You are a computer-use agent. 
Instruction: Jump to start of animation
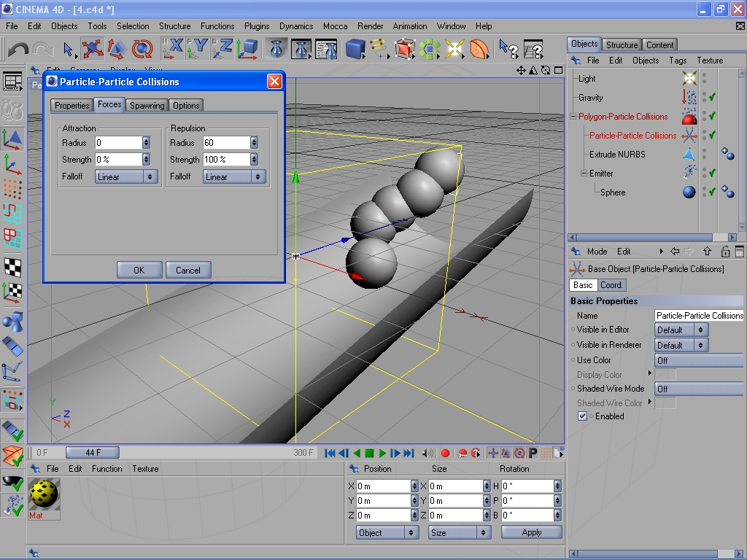330,454
